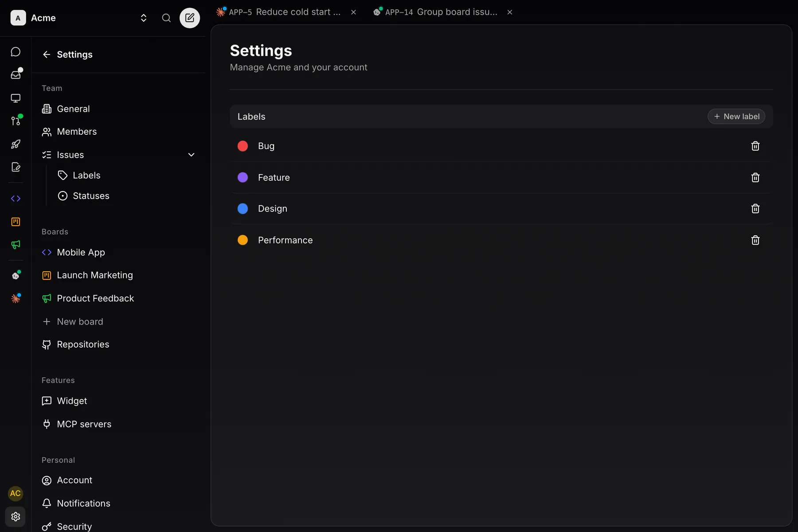This screenshot has width=798, height=532.
Task: Click the orange Performance color swatch
Action: pyautogui.click(x=243, y=240)
